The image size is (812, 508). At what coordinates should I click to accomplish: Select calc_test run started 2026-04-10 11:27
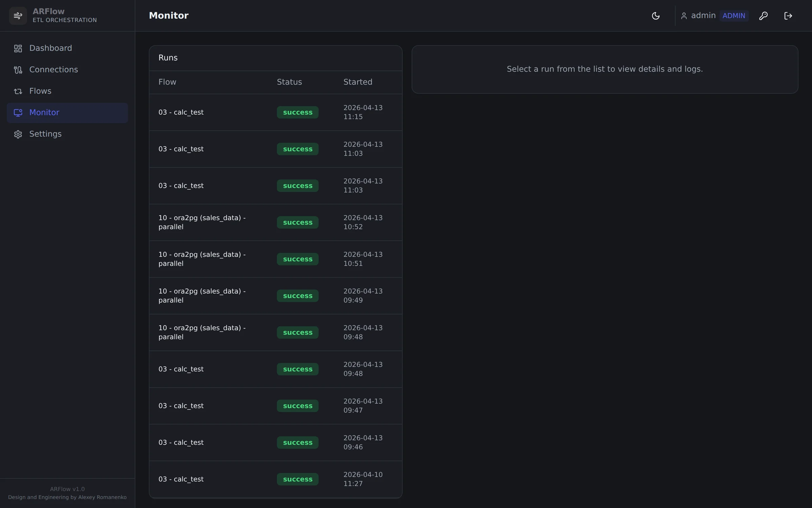(275, 479)
